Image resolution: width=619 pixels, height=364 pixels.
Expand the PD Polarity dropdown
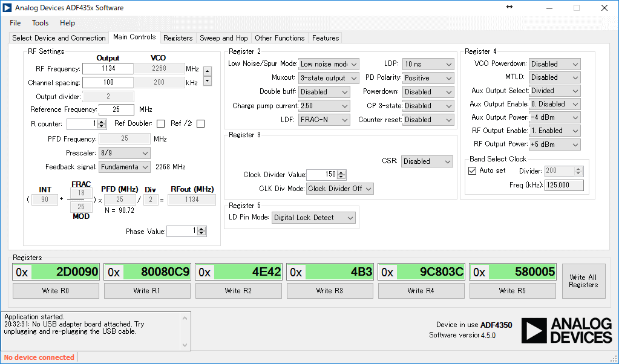tap(428, 77)
